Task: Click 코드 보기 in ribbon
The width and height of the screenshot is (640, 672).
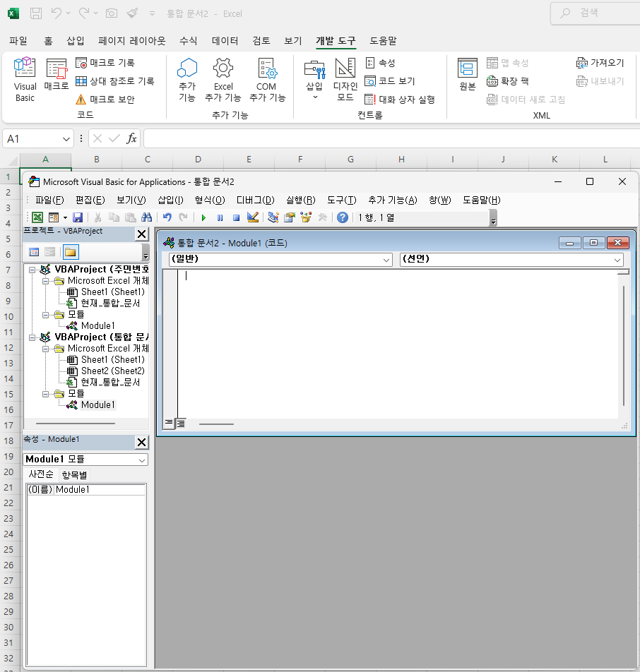Action: click(390, 81)
